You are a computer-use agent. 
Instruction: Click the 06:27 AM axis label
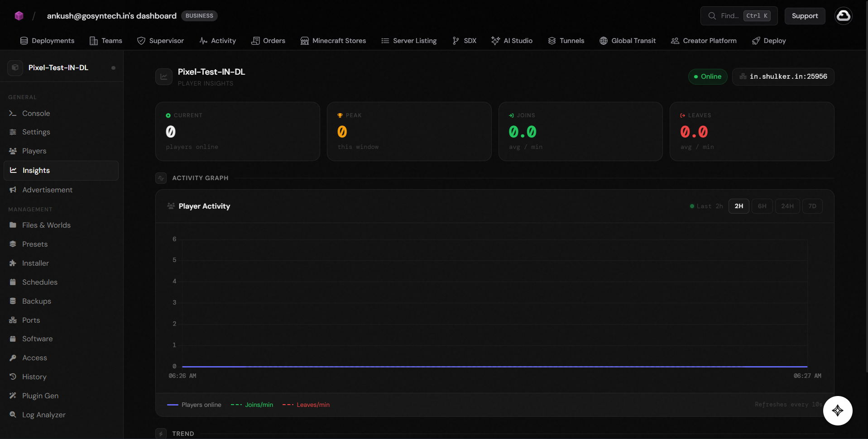click(807, 376)
